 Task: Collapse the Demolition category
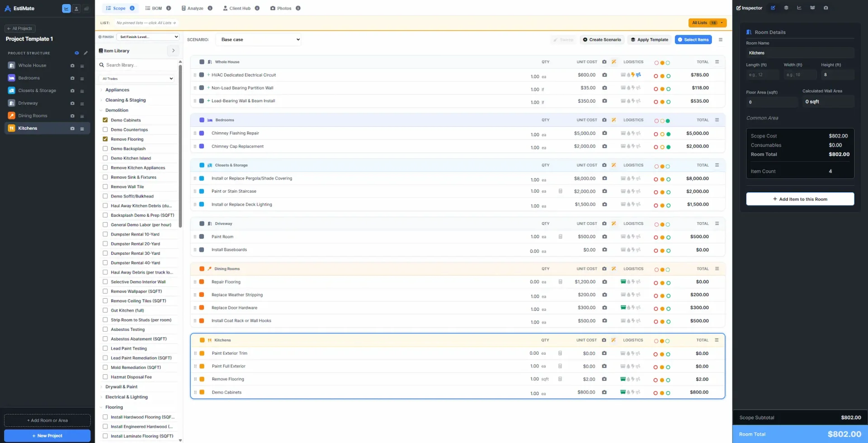pyautogui.click(x=117, y=110)
